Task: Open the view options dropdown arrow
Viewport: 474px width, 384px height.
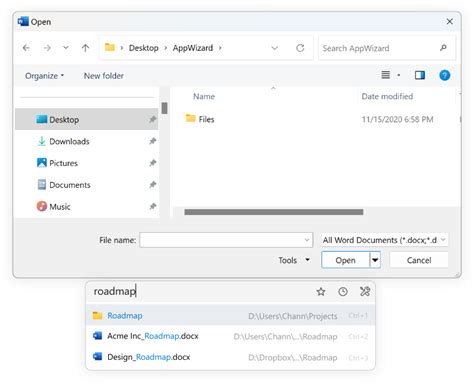Action: click(x=399, y=75)
